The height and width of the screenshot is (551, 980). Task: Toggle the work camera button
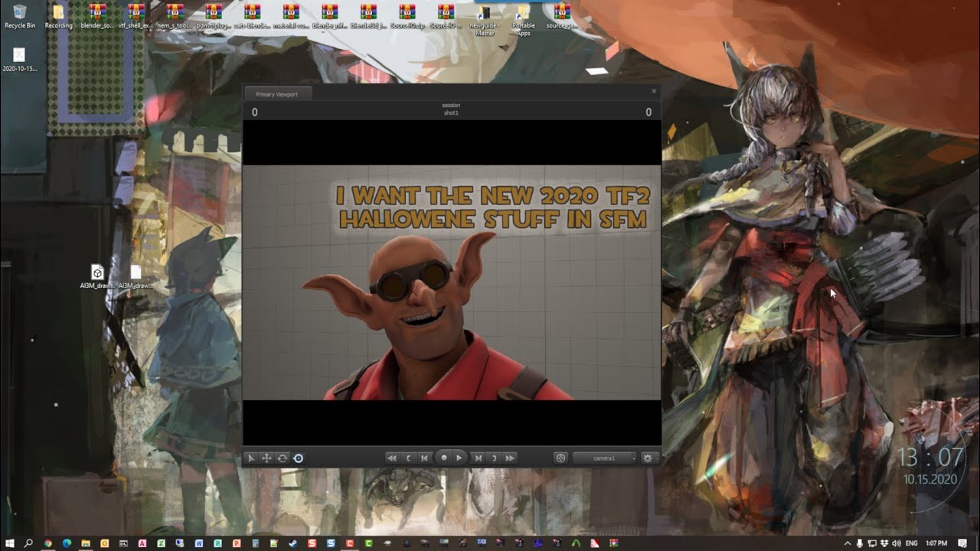(560, 458)
